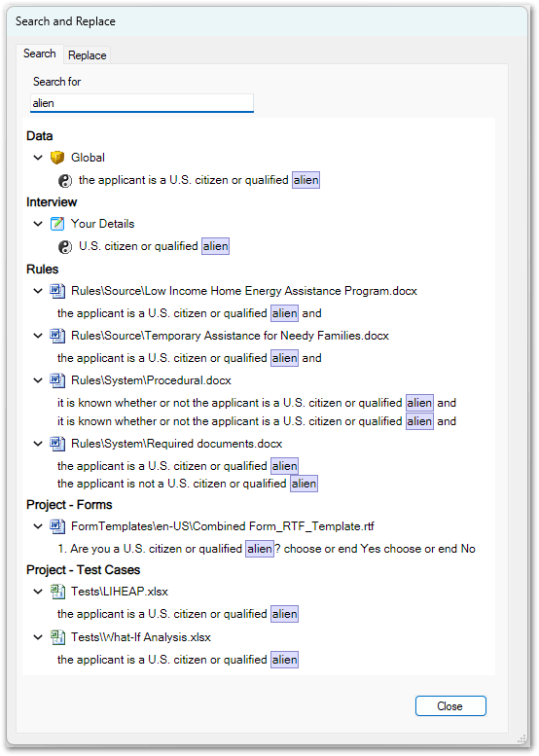Select Your Details tree item
The image size is (539, 756).
[x=103, y=224]
